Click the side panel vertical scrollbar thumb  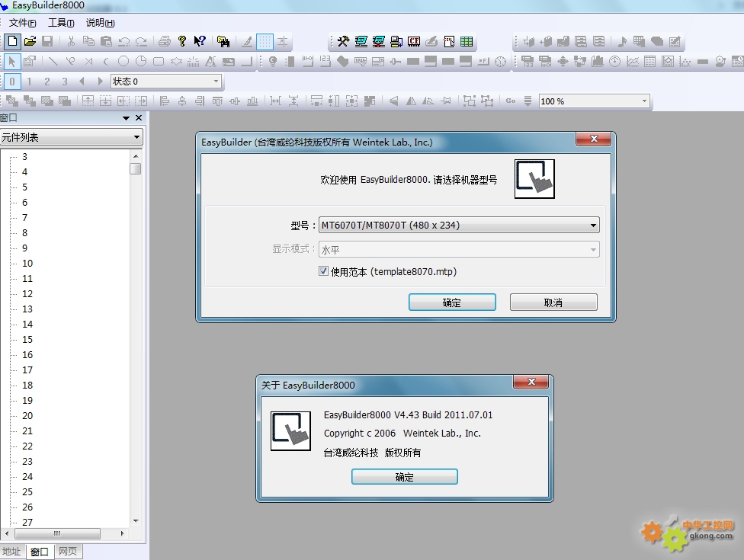click(136, 169)
